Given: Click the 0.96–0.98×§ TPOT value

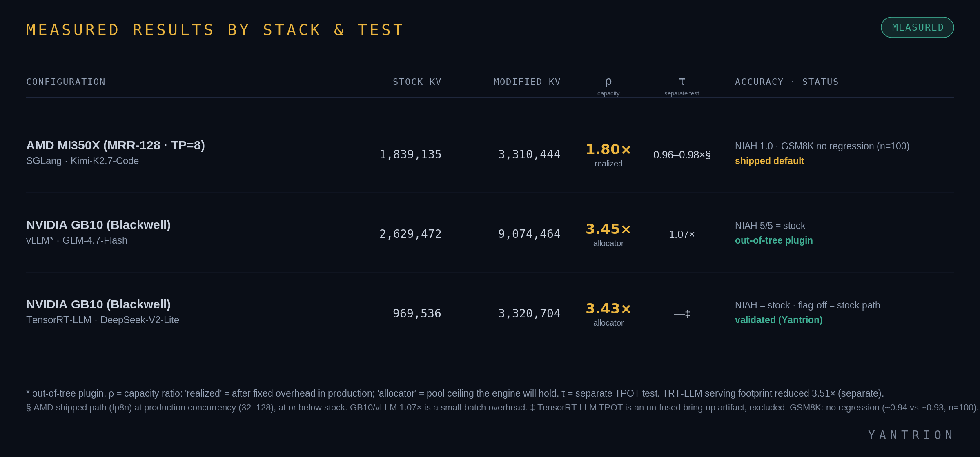Looking at the screenshot, I should 682,155.
